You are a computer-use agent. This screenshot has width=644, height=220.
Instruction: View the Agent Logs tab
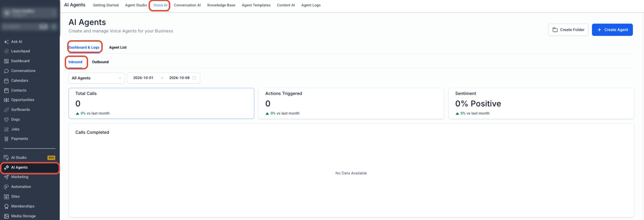[311, 5]
